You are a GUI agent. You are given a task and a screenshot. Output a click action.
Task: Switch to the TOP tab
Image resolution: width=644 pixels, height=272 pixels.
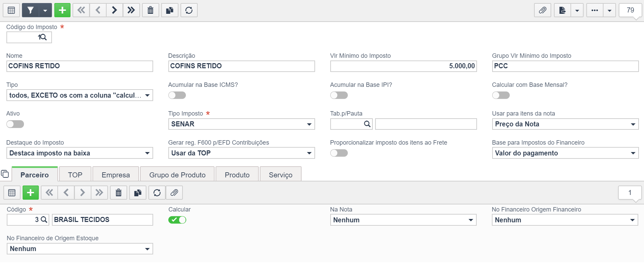pyautogui.click(x=75, y=175)
